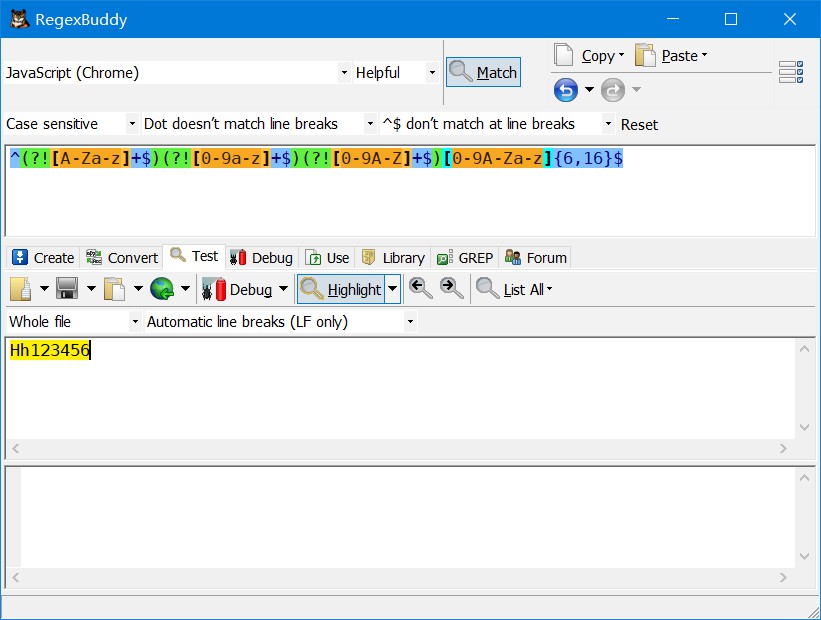Open the panel layout options icon
Viewport: 821px width, 620px height.
(x=791, y=72)
